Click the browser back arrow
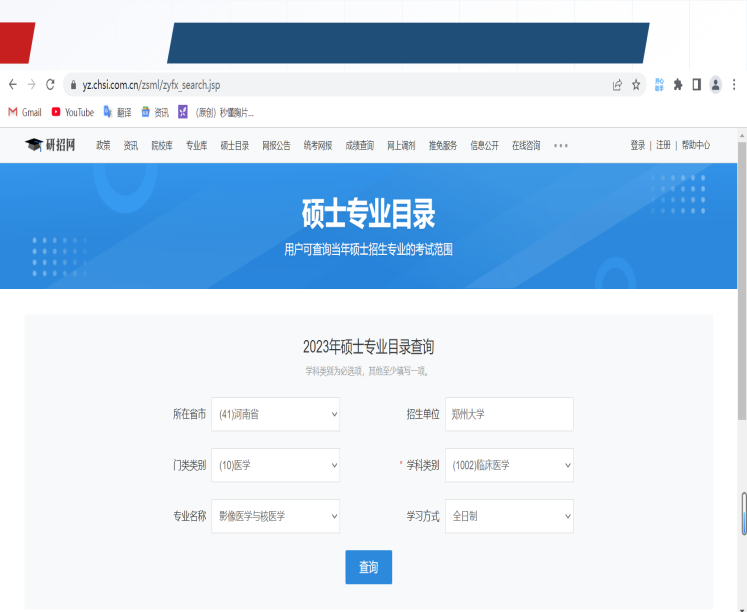 click(13, 85)
